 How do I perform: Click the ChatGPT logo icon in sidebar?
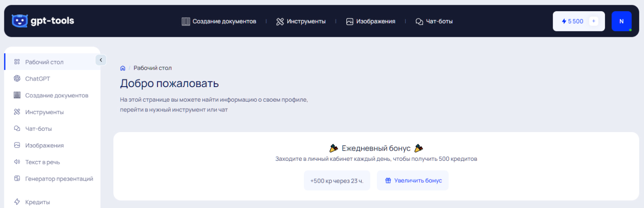tap(17, 78)
